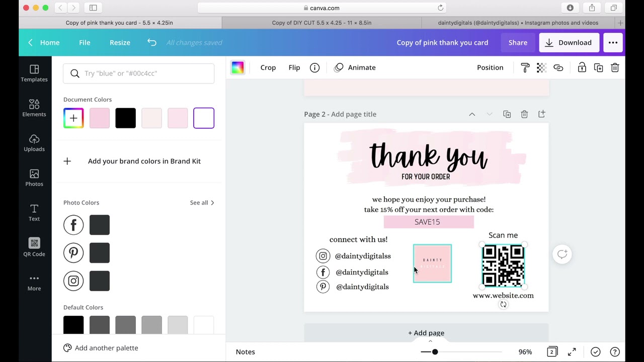Switch to the DIY CUT browser tab

click(321, 23)
